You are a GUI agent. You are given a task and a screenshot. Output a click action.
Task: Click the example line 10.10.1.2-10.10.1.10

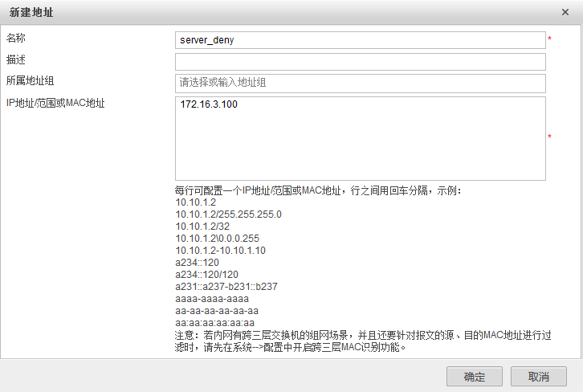pos(220,251)
